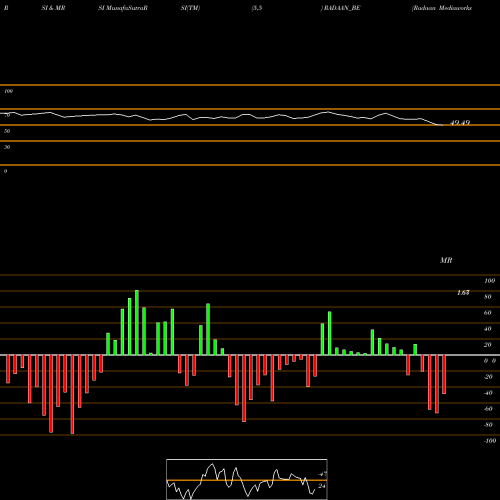Click the MR axis label 20
500x500 pixels.
(x=488, y=345)
